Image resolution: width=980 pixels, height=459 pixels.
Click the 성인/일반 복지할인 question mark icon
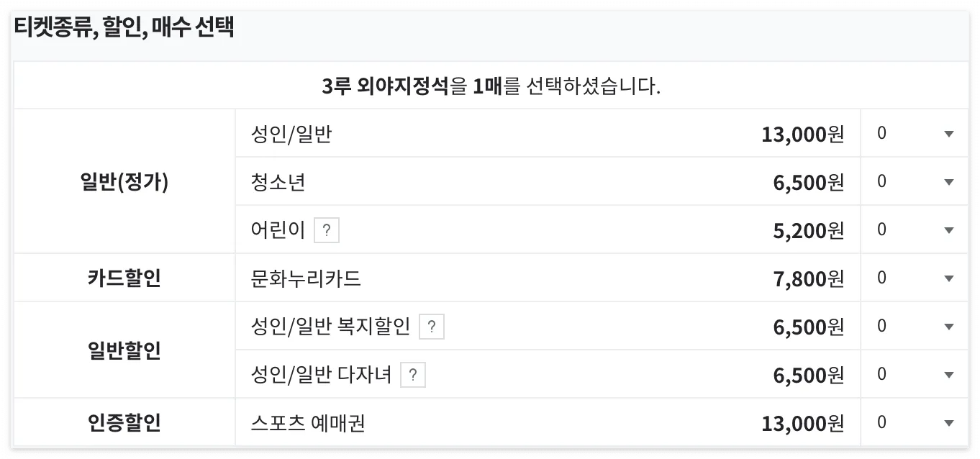click(x=433, y=327)
